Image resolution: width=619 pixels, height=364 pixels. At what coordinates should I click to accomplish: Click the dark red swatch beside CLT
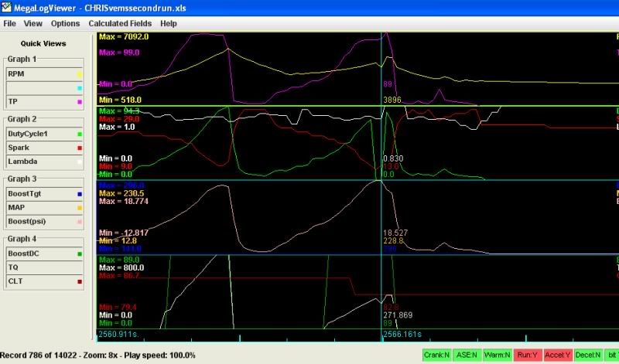click(80, 281)
